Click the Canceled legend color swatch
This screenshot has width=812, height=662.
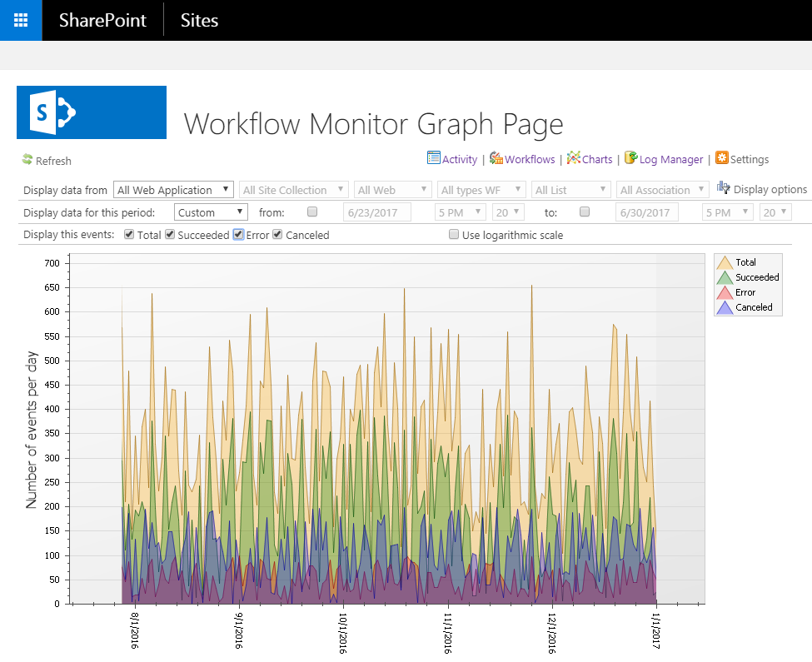pos(725,307)
